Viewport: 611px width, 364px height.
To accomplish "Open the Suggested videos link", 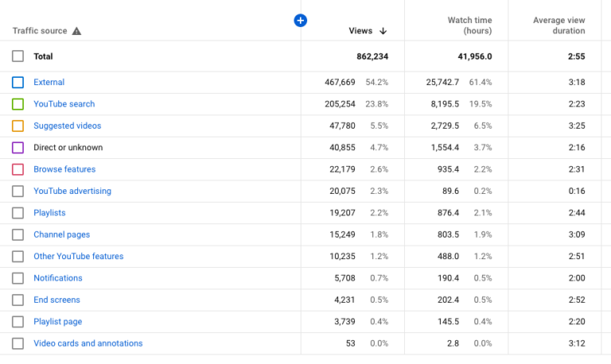I will (67, 126).
